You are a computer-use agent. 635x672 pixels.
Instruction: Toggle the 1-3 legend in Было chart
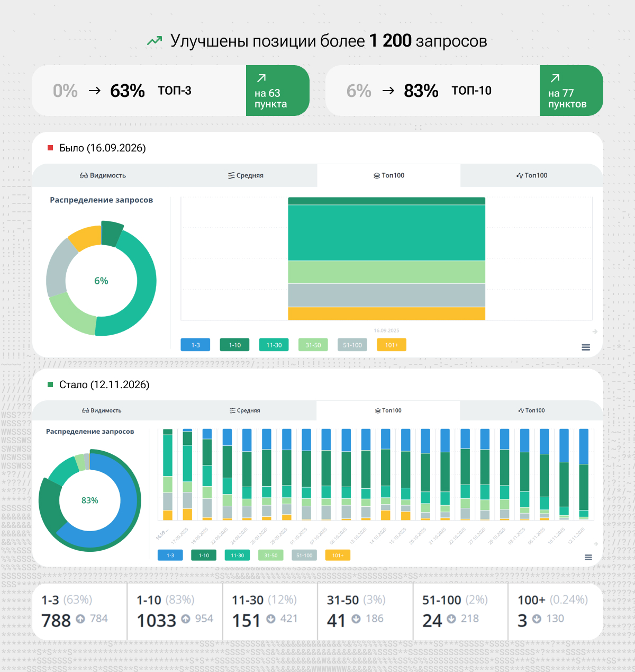click(195, 345)
